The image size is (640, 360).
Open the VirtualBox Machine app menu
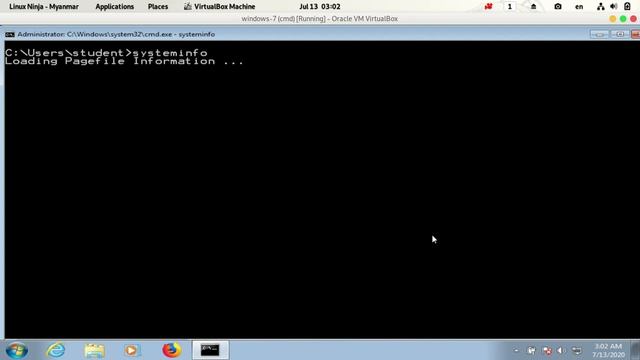click(220, 7)
